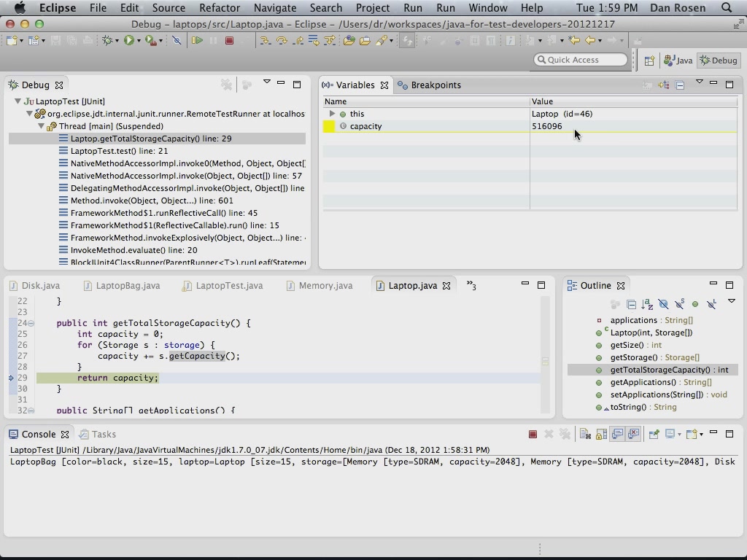Open the Back history dropdown arrow
This screenshot has height=560, width=747.
point(600,41)
